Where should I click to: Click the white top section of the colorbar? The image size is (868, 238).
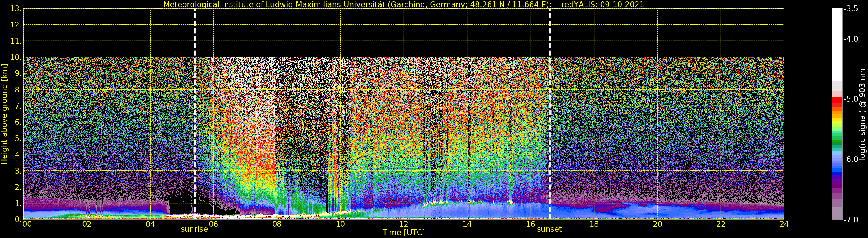click(x=837, y=44)
